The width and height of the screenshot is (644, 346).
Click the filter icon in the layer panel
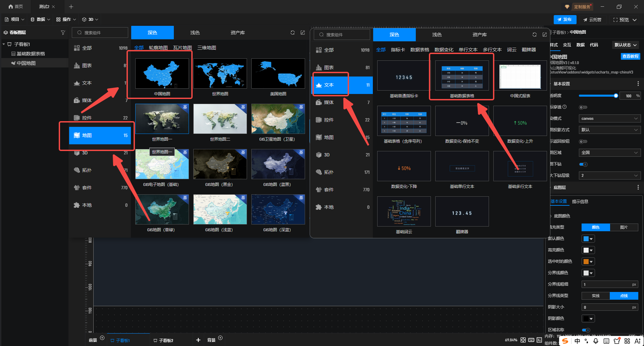point(63,33)
